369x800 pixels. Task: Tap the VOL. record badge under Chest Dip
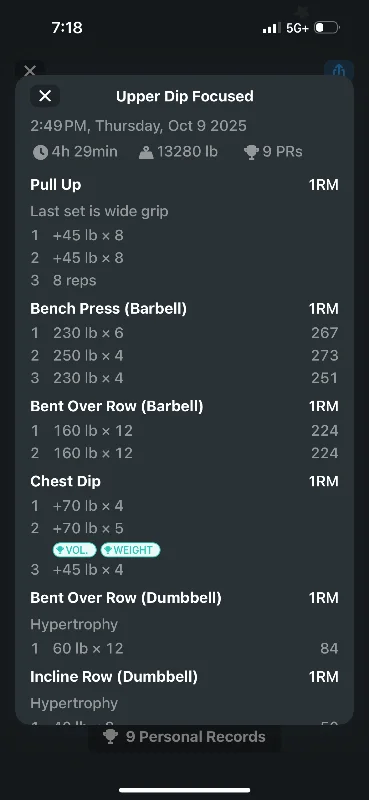point(75,550)
